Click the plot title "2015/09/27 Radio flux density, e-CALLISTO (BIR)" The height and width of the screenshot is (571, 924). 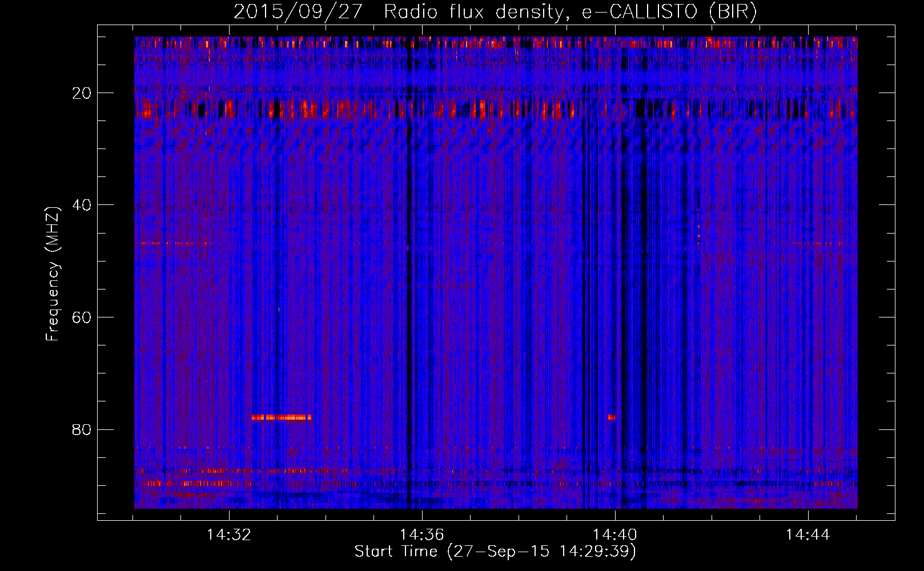click(x=495, y=12)
